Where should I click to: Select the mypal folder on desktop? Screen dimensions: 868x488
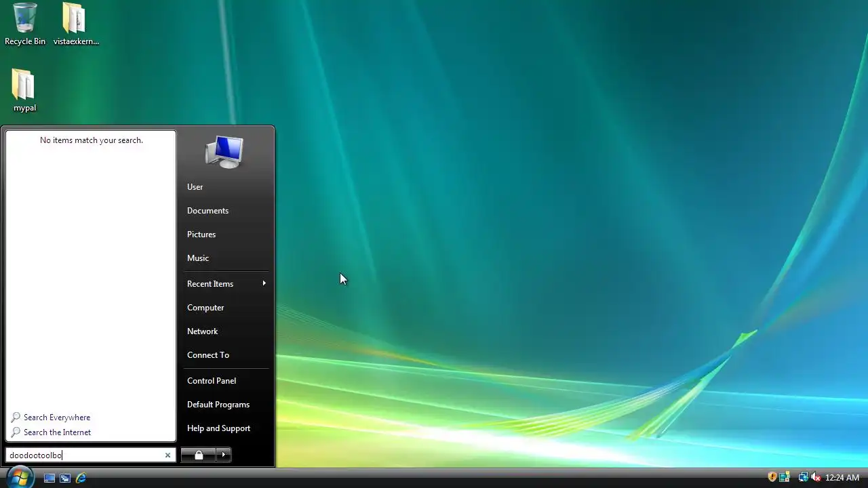[x=24, y=90]
